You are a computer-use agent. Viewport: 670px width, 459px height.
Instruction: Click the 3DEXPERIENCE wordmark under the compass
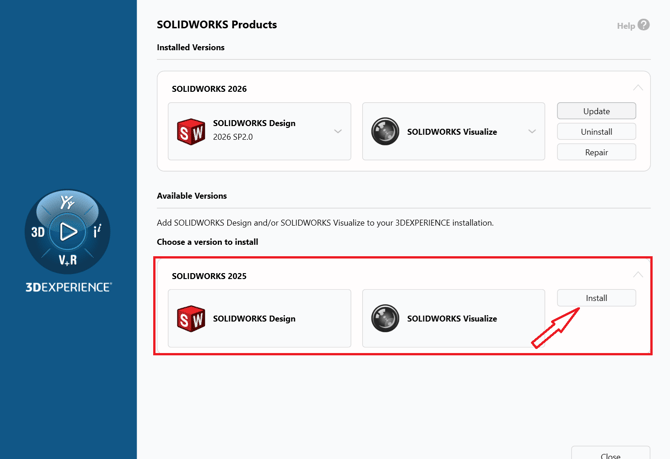click(x=68, y=287)
